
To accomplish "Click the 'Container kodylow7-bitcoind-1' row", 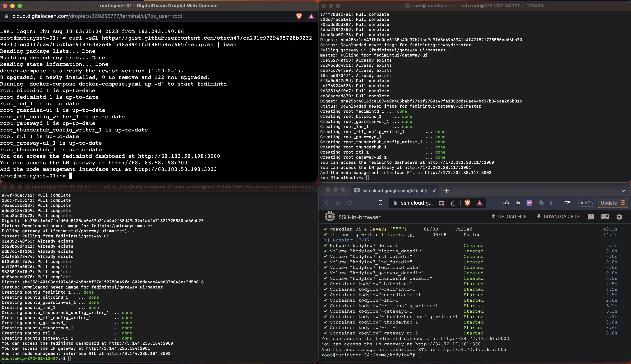I will click(471, 284).
